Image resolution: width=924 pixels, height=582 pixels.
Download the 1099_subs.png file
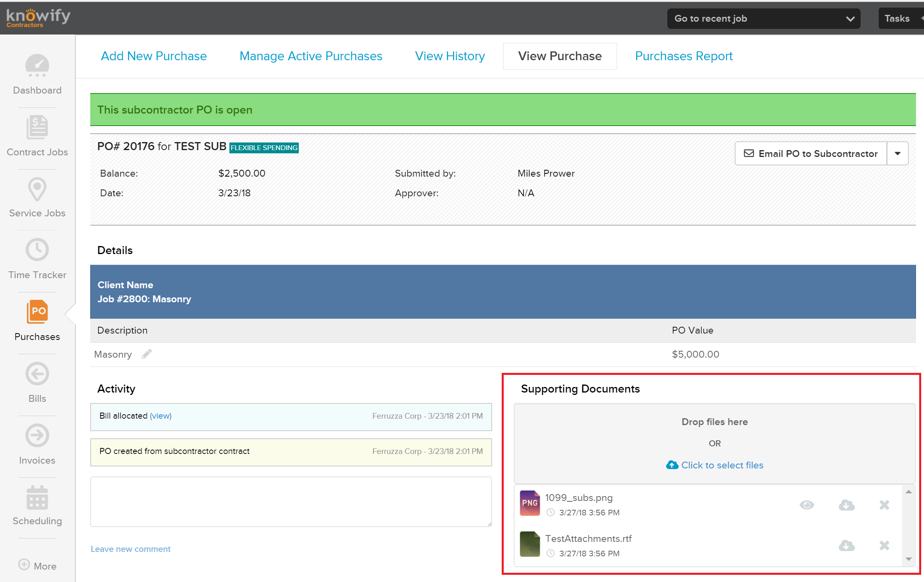click(x=846, y=505)
